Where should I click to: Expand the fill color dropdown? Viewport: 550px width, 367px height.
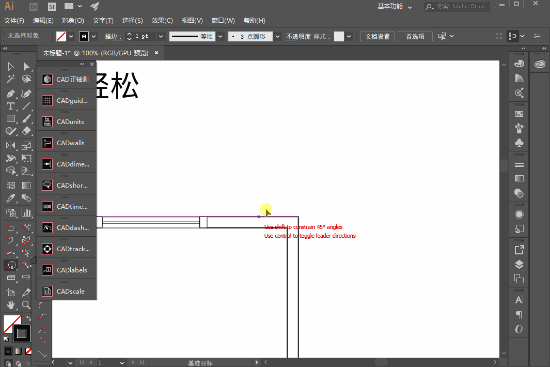[71, 36]
